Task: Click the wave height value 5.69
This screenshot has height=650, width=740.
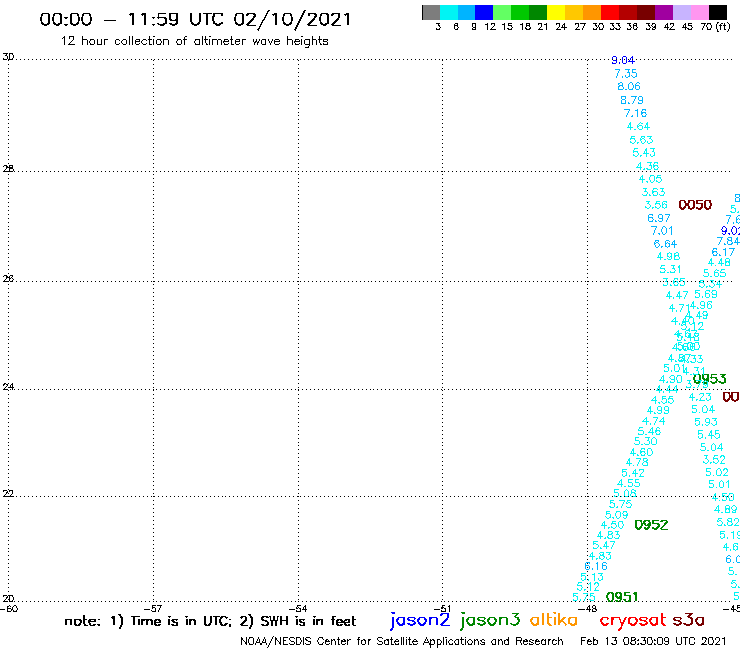Action: click(706, 295)
